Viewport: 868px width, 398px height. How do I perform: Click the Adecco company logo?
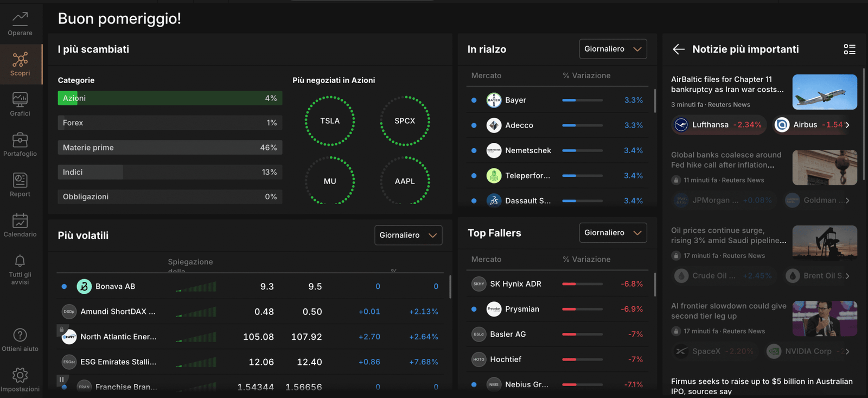494,125
